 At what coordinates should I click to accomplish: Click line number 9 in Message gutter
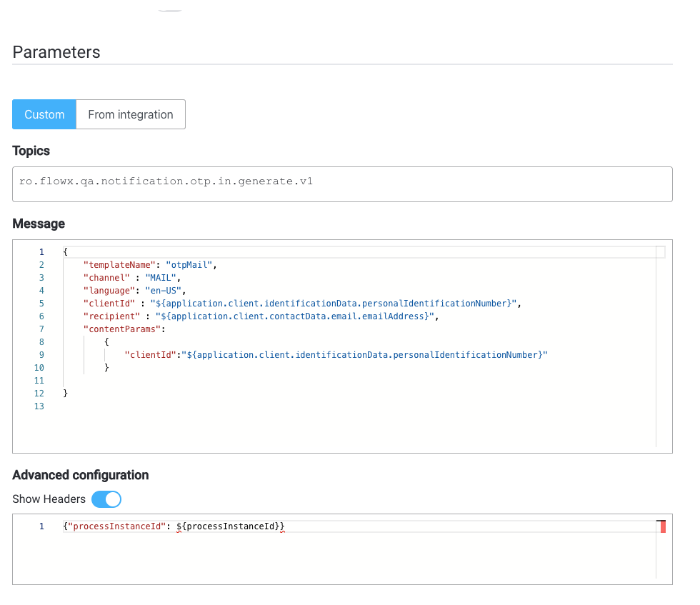click(41, 355)
